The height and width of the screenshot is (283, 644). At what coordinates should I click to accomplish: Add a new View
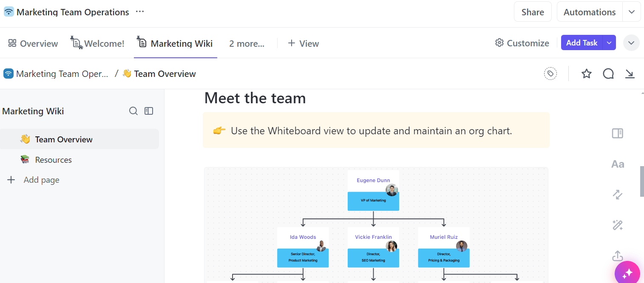coord(304,43)
